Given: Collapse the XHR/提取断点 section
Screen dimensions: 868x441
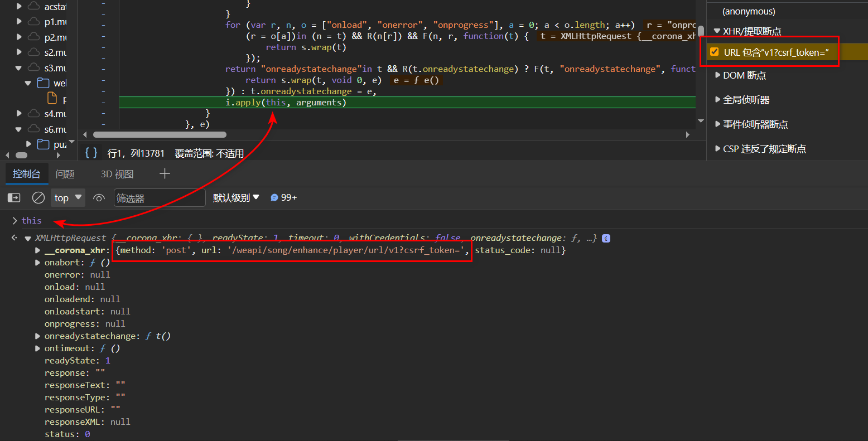Looking at the screenshot, I should coord(717,31).
